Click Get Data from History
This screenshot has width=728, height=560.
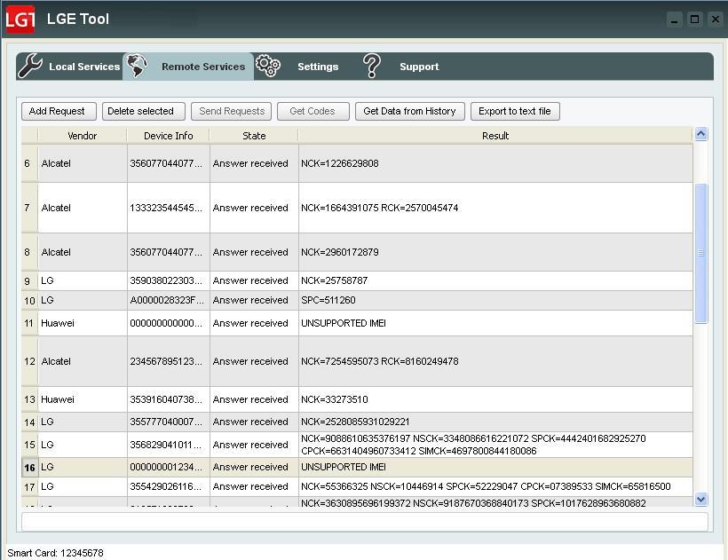(409, 111)
